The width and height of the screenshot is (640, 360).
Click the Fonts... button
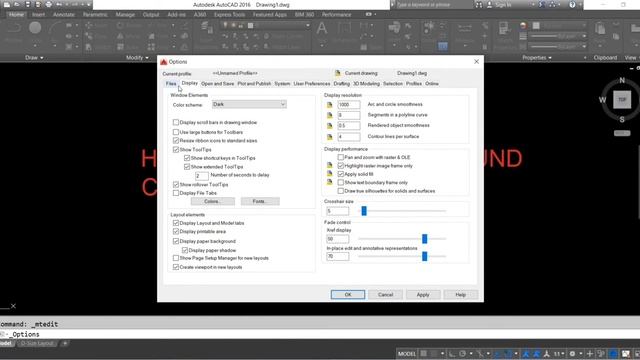(260, 202)
